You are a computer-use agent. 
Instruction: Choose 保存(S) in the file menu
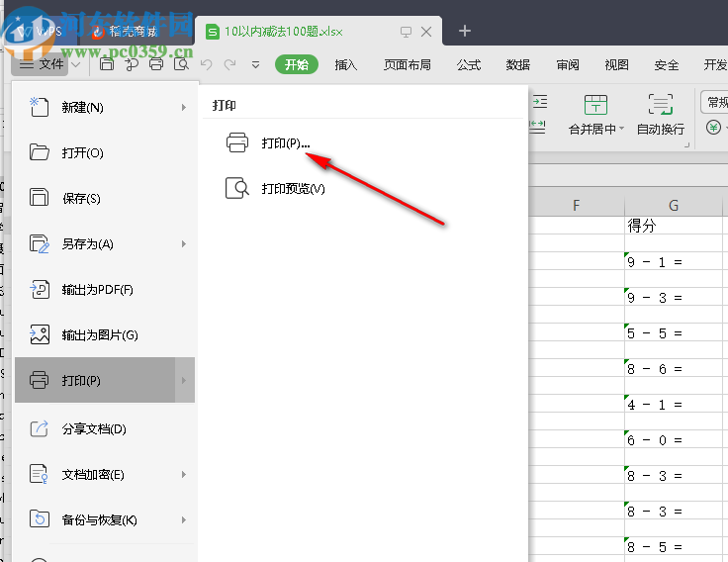click(105, 198)
